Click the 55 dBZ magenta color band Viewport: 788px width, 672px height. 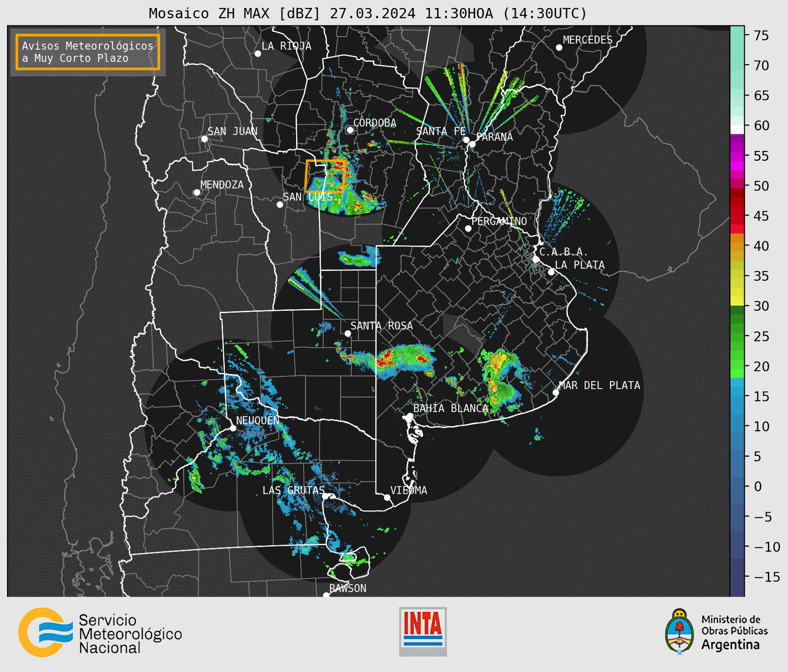coord(737,156)
